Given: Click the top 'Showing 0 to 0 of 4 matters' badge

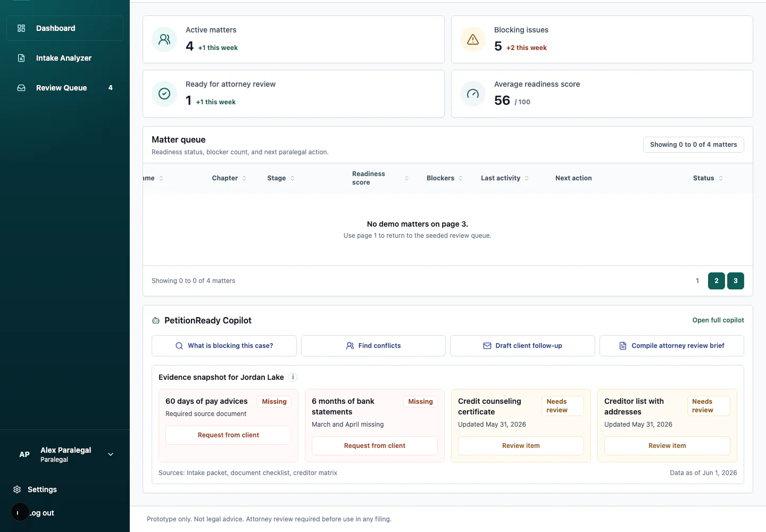Looking at the screenshot, I should pyautogui.click(x=694, y=145).
